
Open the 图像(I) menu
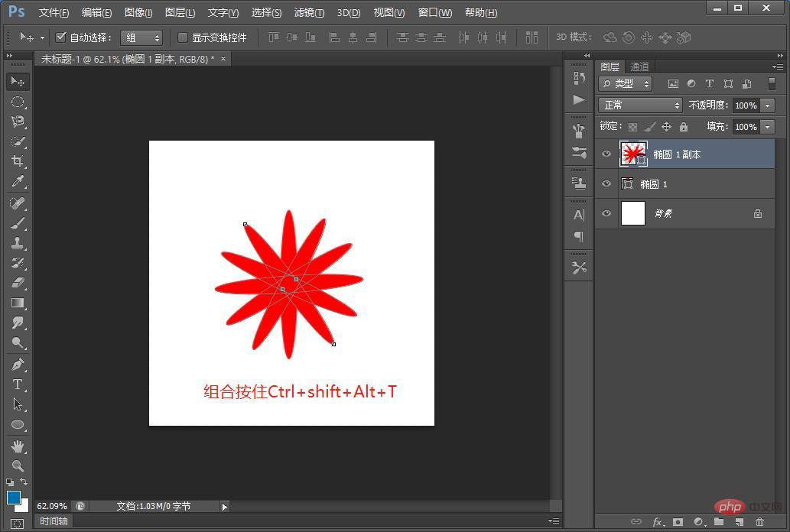[138, 12]
